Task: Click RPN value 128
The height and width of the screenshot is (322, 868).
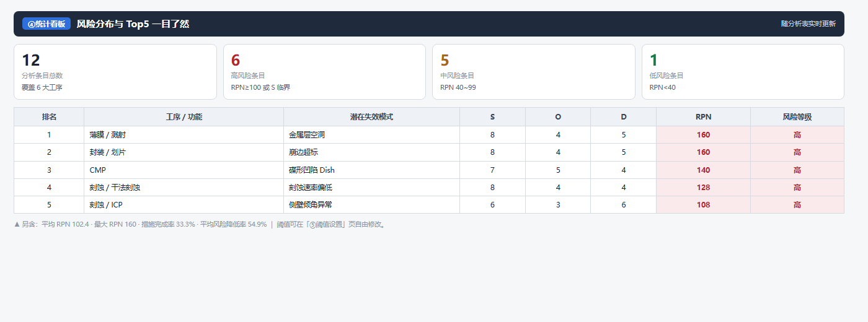Action: pyautogui.click(x=704, y=187)
